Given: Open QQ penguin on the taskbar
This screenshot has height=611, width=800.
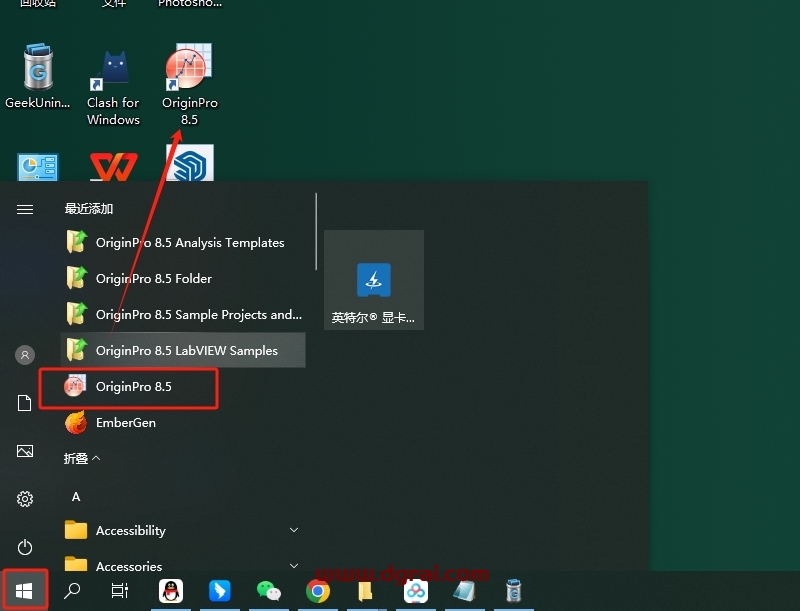Looking at the screenshot, I should 171,591.
